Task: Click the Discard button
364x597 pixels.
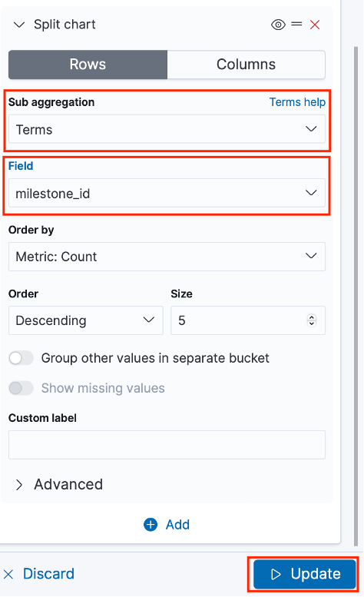Action: pos(39,574)
